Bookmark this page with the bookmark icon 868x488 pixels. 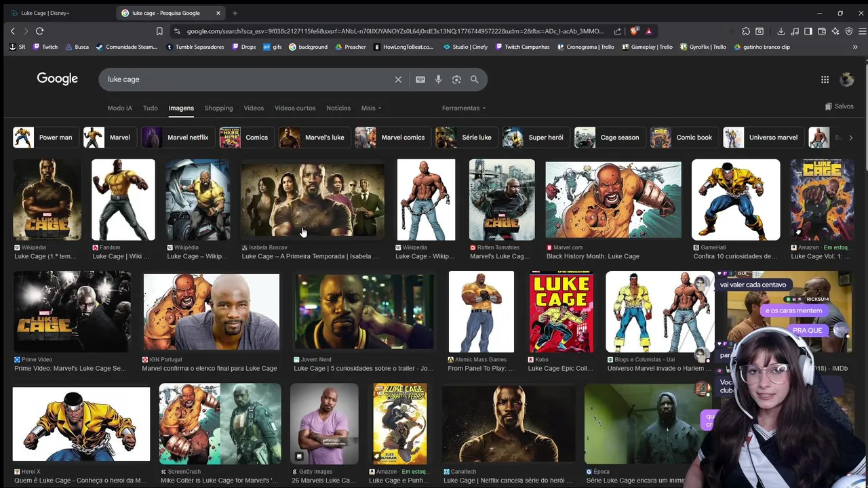coord(159,31)
